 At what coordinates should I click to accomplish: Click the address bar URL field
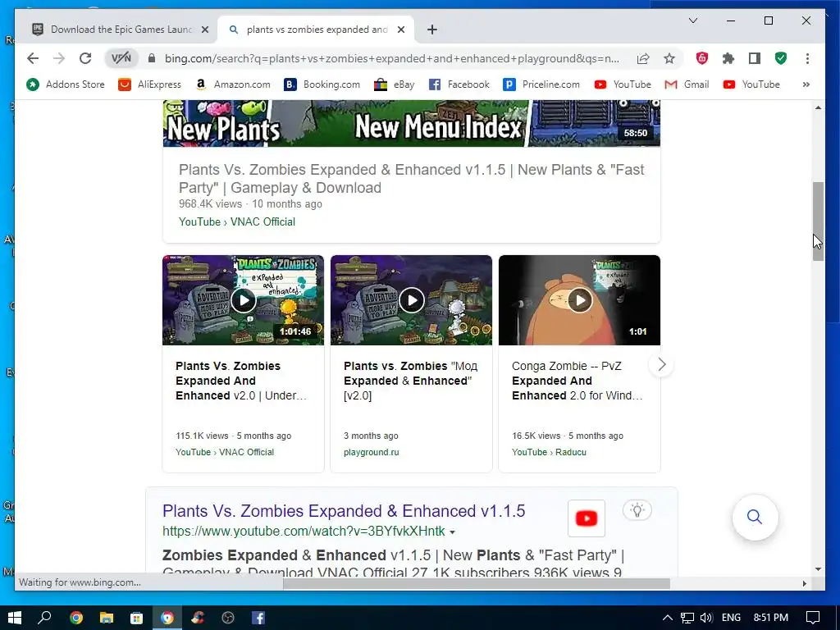pyautogui.click(x=391, y=58)
